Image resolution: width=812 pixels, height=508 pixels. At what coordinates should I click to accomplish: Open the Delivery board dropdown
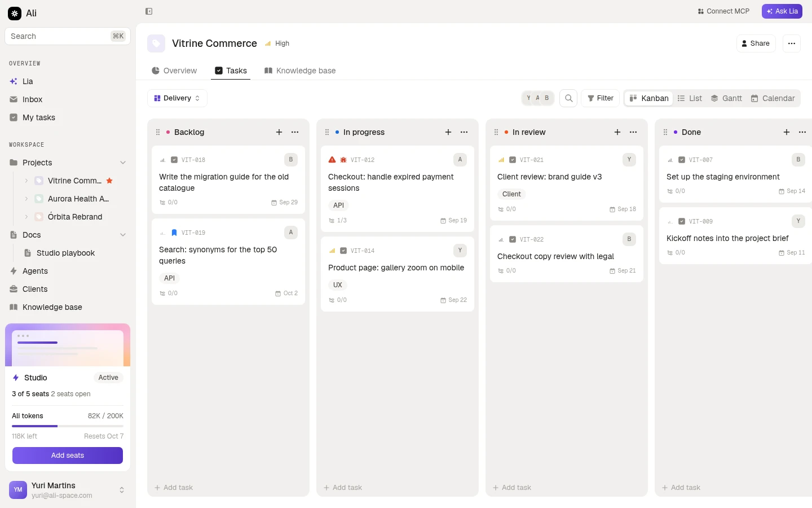(x=177, y=98)
